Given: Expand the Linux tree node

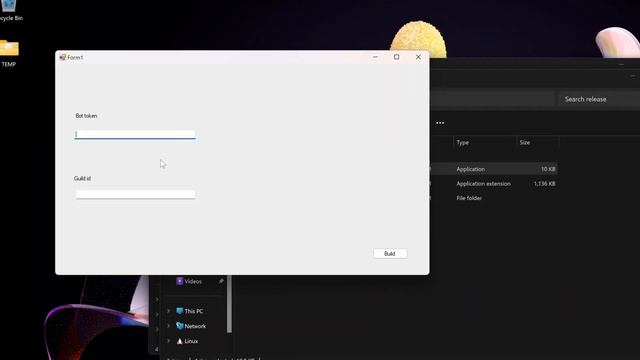Looking at the screenshot, I should 169,341.
